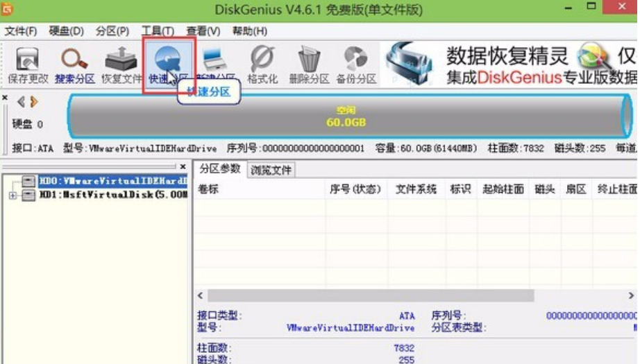Minimize the DiskGenius window
The height and width of the screenshot is (364, 640).
pyautogui.click(x=569, y=8)
